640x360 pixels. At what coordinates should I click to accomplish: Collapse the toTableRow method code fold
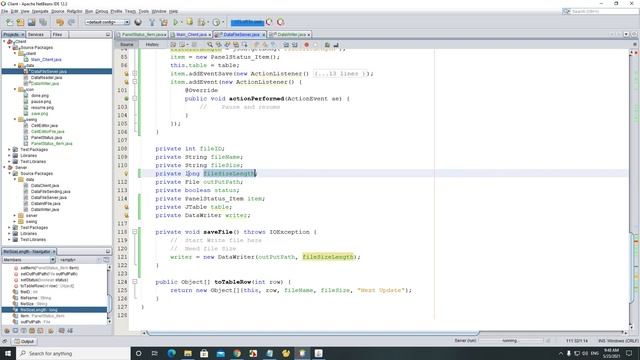134,282
